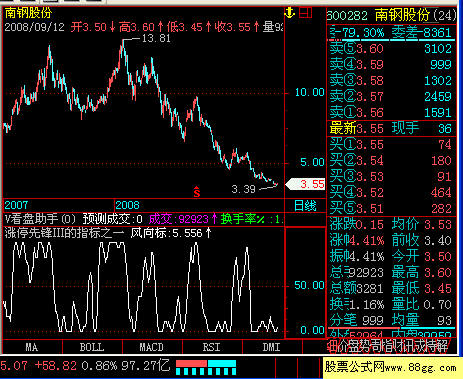Open the MACD indicator tab
Screen dimensions: 463x379
[152, 347]
